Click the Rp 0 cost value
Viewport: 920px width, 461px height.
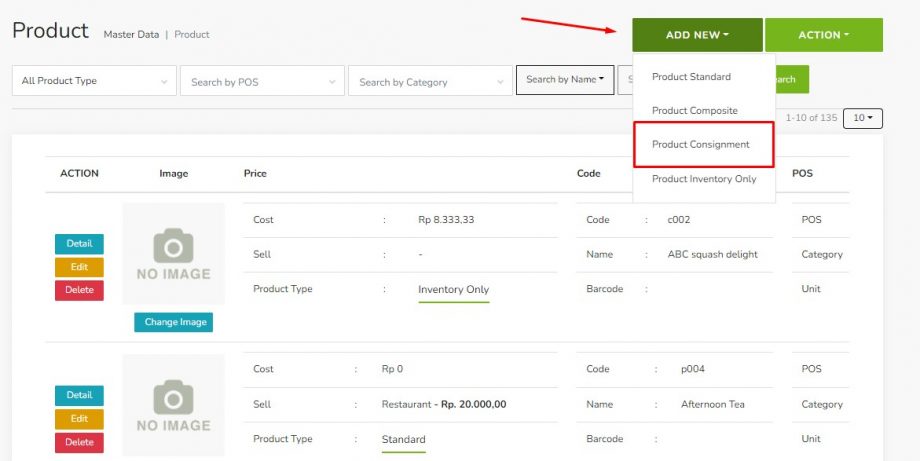(x=393, y=369)
